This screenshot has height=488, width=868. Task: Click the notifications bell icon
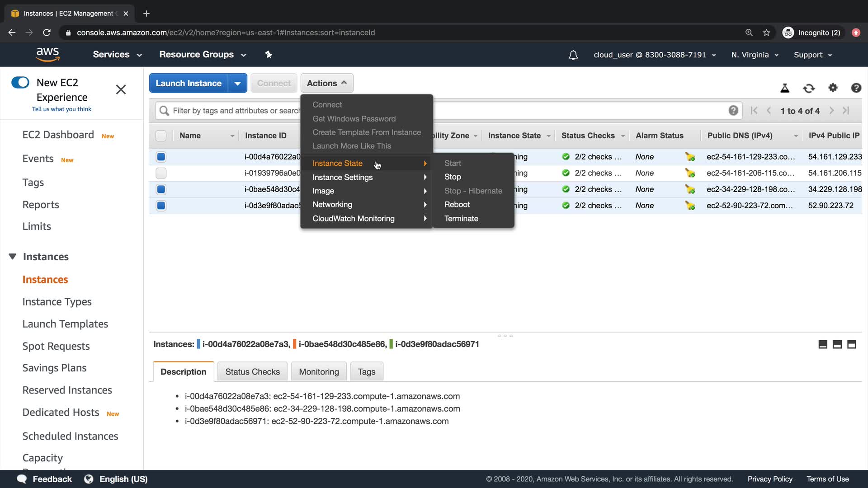(573, 55)
